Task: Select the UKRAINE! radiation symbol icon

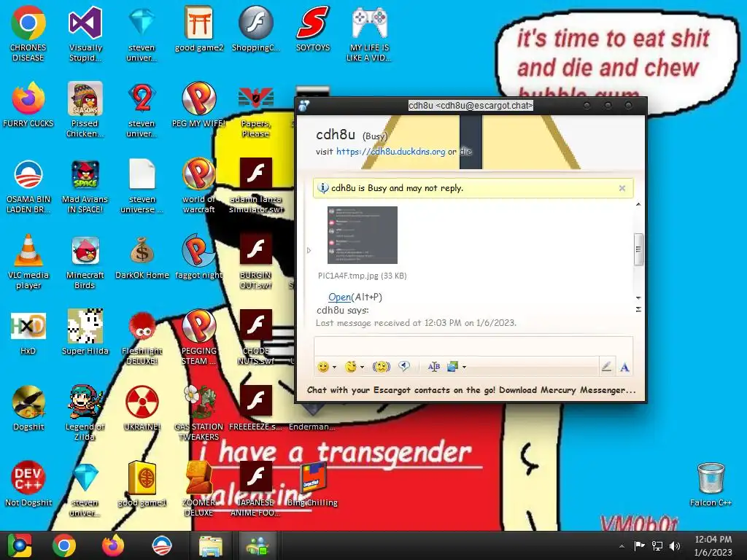Action: pos(142,408)
